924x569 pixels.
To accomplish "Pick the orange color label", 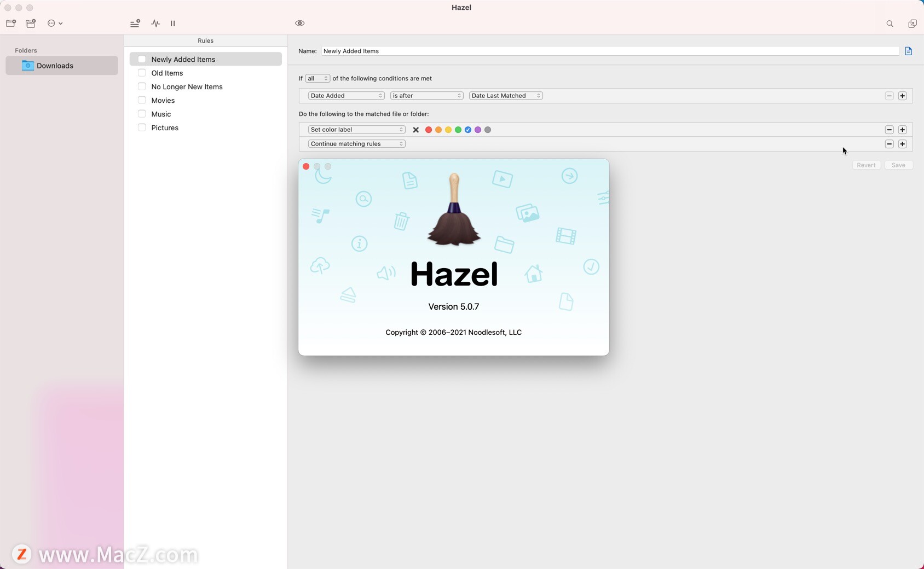I will (438, 130).
